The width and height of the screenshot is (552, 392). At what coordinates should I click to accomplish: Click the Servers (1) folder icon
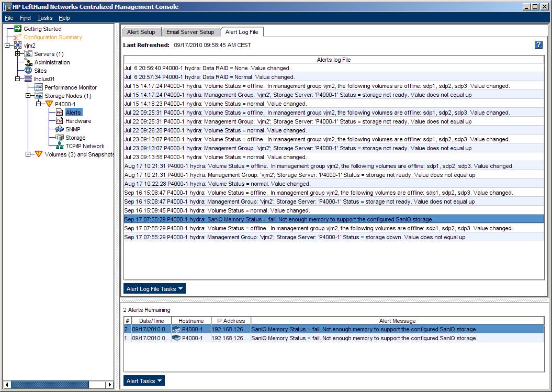tap(28, 54)
